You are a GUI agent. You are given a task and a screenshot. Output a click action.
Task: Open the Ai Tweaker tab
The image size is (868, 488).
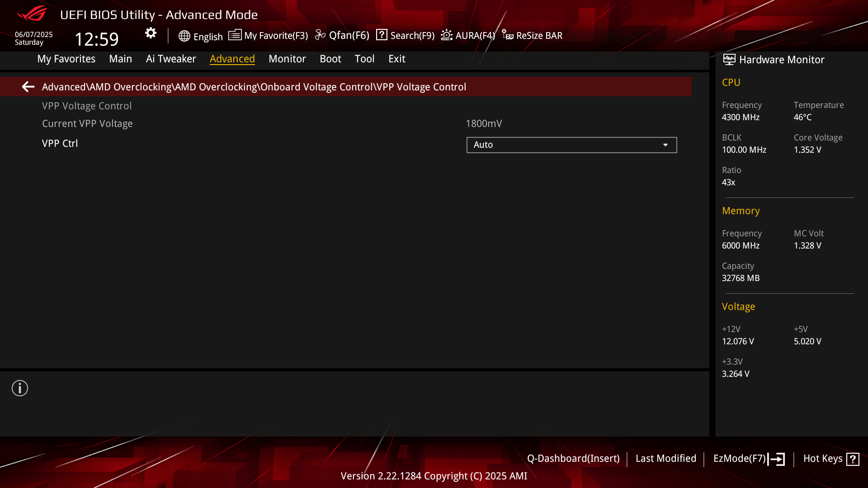coord(171,59)
